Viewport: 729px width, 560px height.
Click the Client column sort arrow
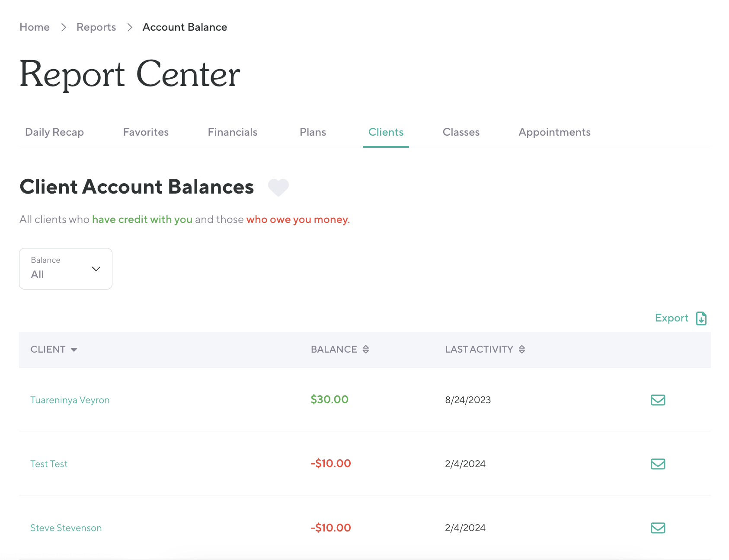coord(74,350)
